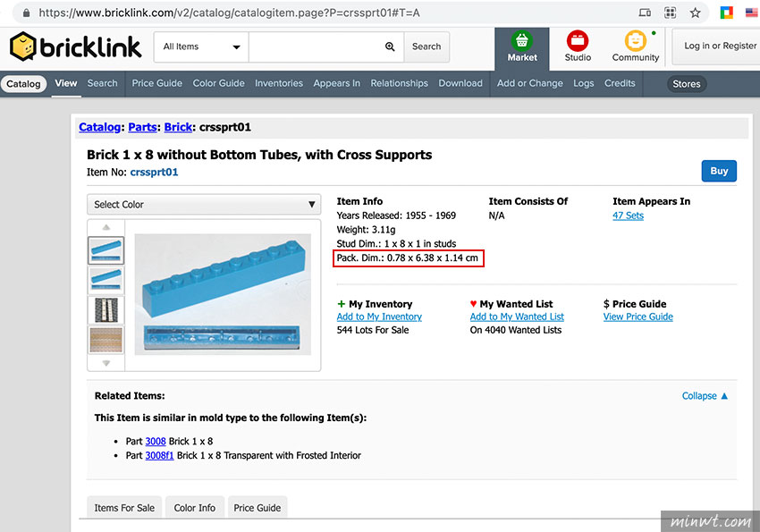Click Add to My Wanted List link
Screen dimensions: 760x532
tap(517, 317)
